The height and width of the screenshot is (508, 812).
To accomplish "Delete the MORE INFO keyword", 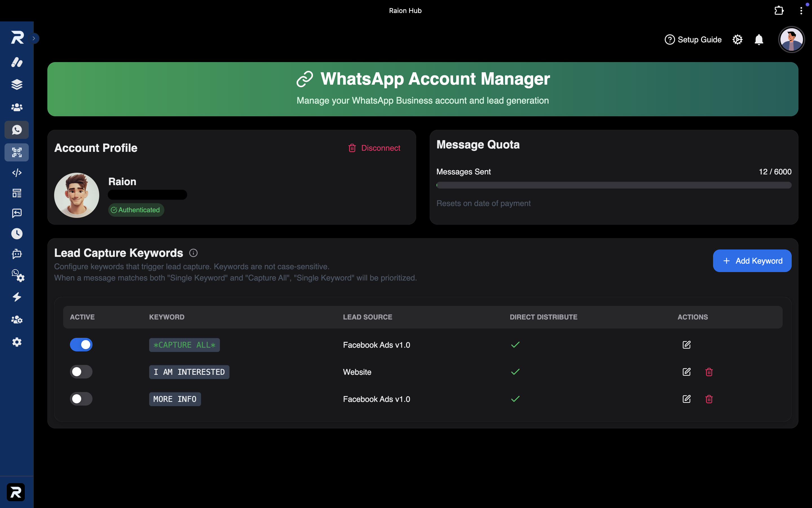I will pos(709,399).
